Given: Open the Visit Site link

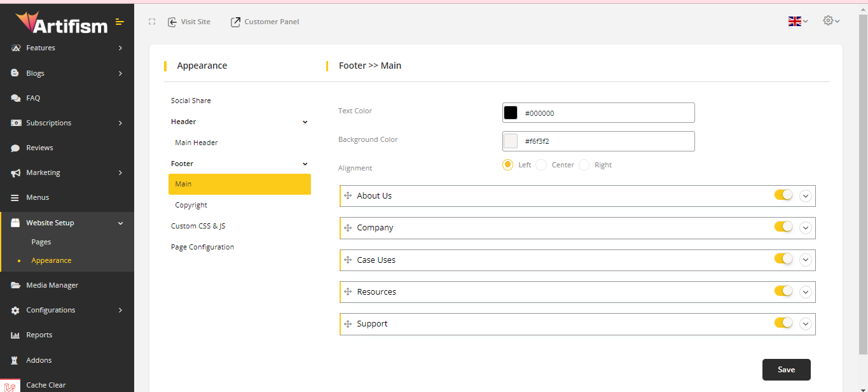Looking at the screenshot, I should (189, 22).
